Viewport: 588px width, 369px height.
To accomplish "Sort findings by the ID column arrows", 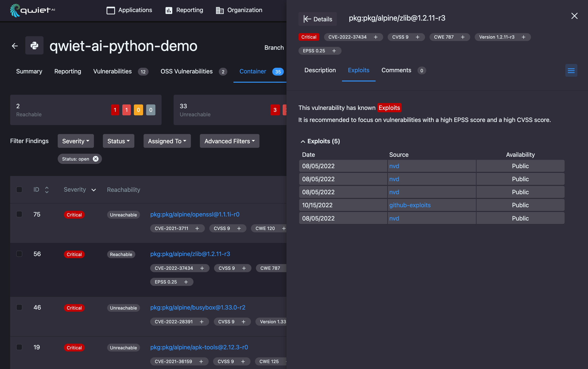I will pos(47,190).
